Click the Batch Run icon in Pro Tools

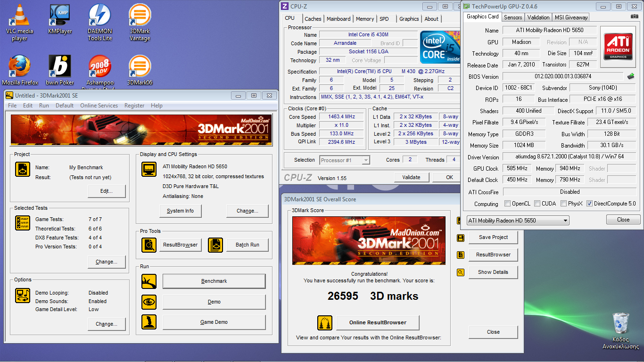pyautogui.click(x=215, y=245)
